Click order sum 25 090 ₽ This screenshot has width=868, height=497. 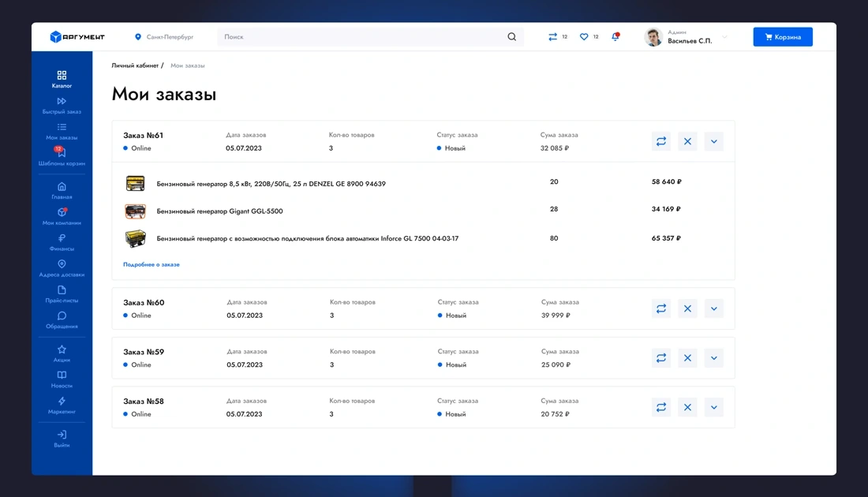[x=556, y=364]
